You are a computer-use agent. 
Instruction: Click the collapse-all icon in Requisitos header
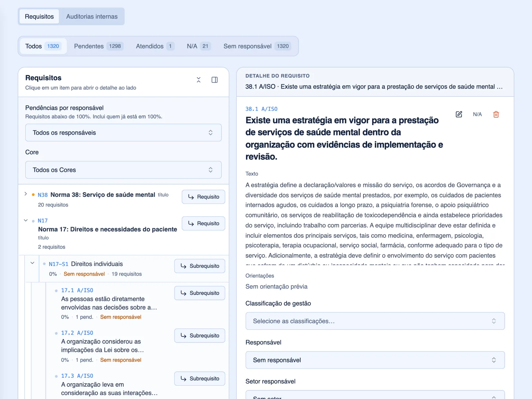coord(199,80)
